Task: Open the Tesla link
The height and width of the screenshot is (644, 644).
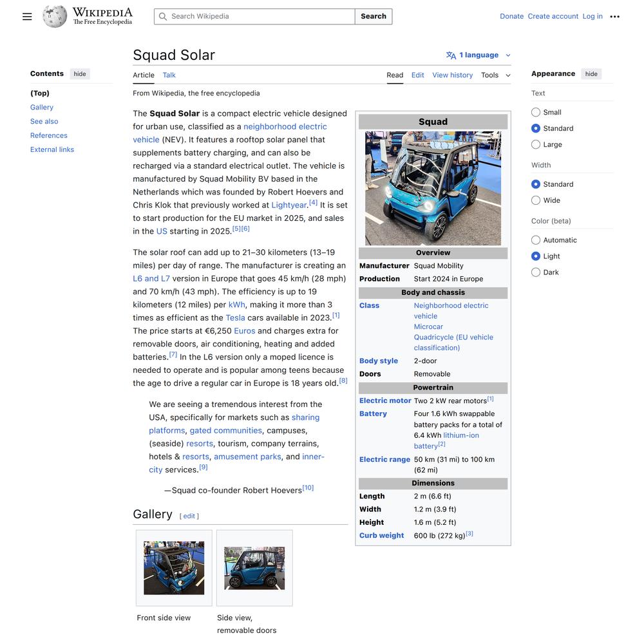Action: [235, 318]
